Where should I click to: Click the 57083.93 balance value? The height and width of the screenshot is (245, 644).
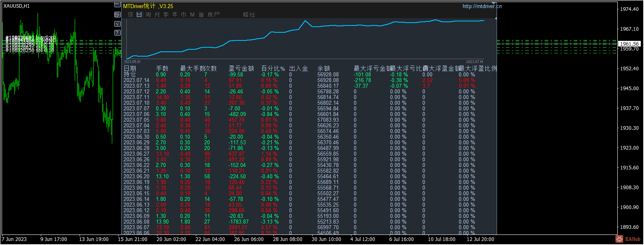pos(328,120)
